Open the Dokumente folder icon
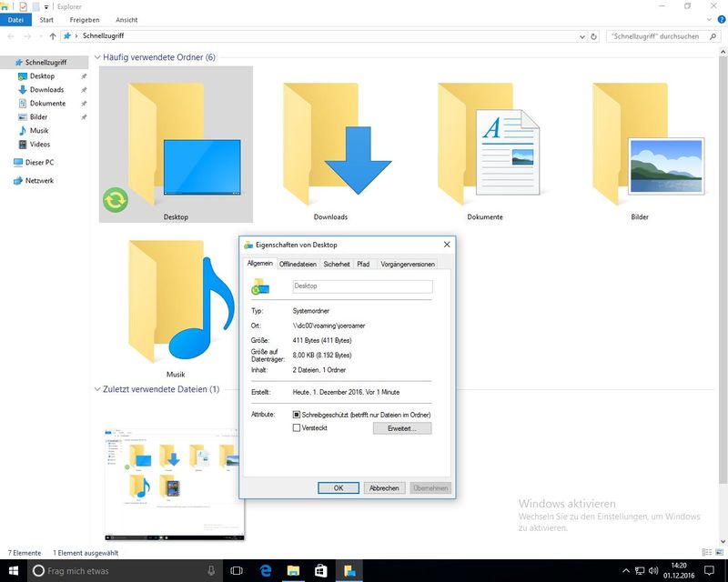 point(485,145)
